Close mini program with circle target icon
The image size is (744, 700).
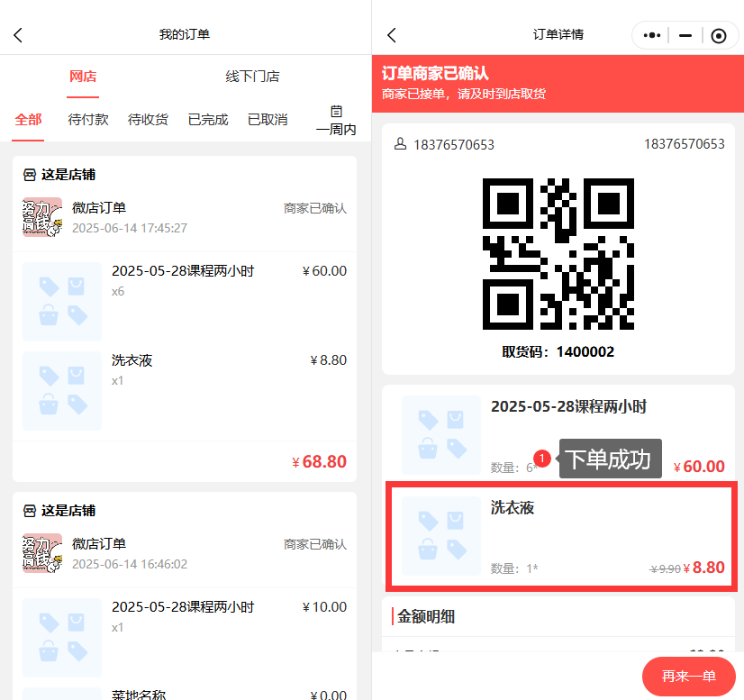coord(718,35)
